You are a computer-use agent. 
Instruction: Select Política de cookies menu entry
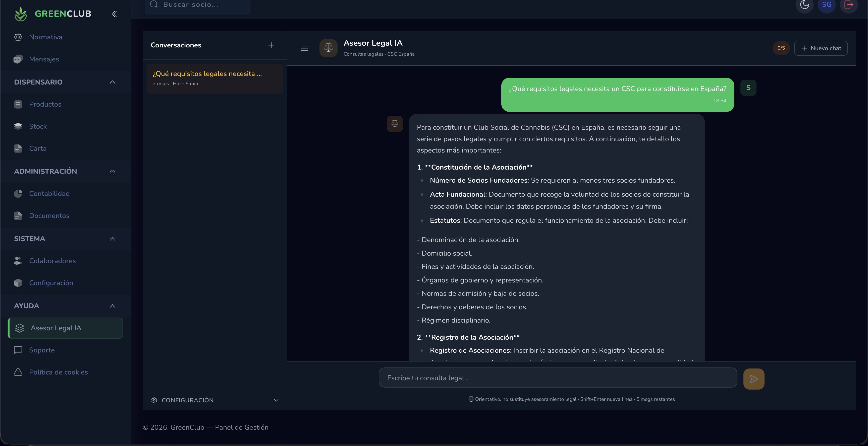click(x=58, y=372)
